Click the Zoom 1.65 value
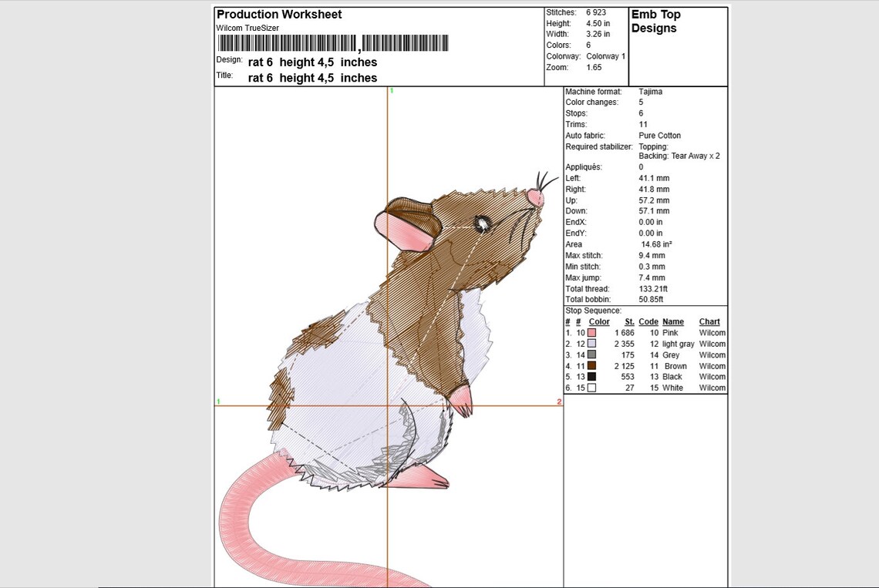This screenshot has height=588, width=879. click(x=593, y=67)
